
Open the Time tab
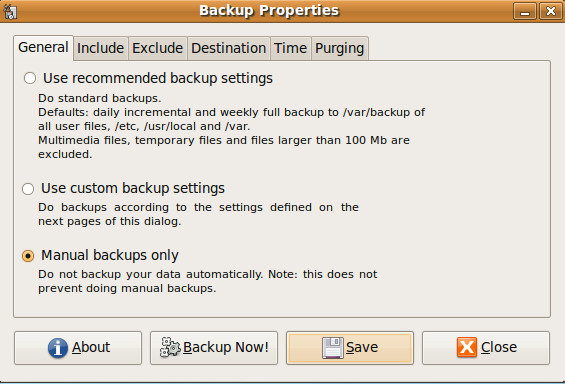click(290, 48)
